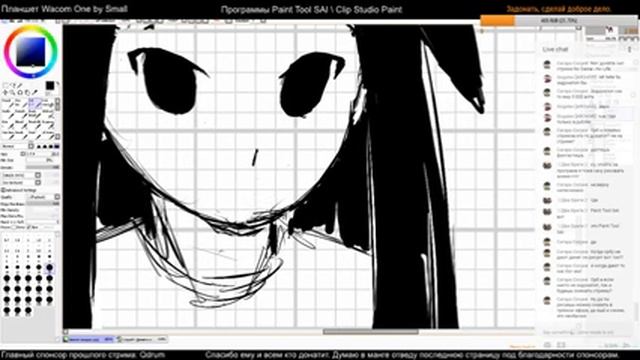The width and height of the screenshot is (640, 360).
Task: Adjust the Hard to Soft pressure slider
Action: 43,222
